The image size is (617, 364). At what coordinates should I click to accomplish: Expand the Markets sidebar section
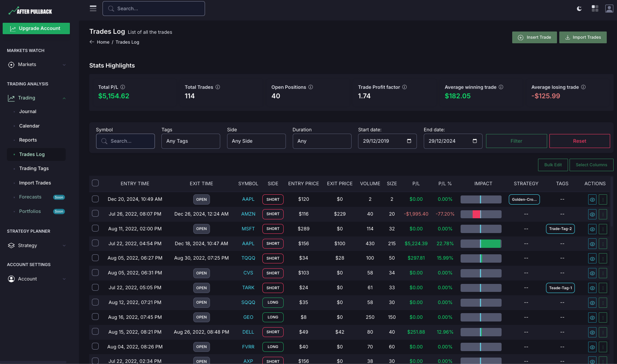[x=36, y=65]
